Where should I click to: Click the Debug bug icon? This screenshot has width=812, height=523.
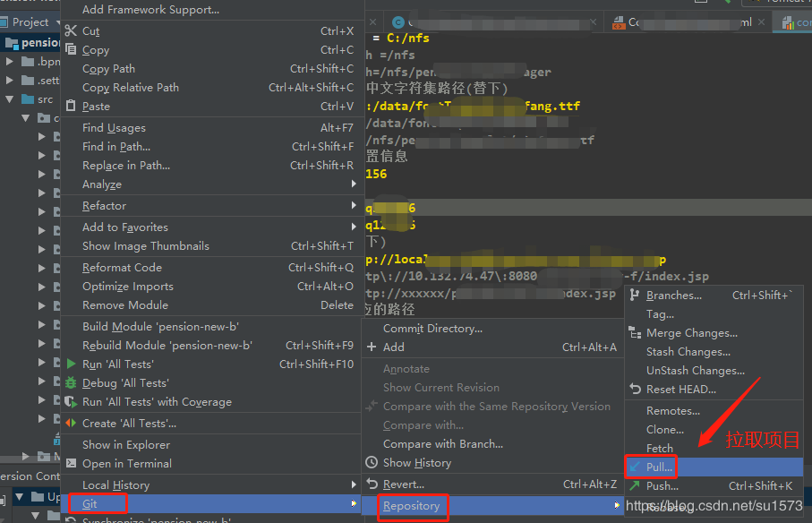tap(71, 382)
